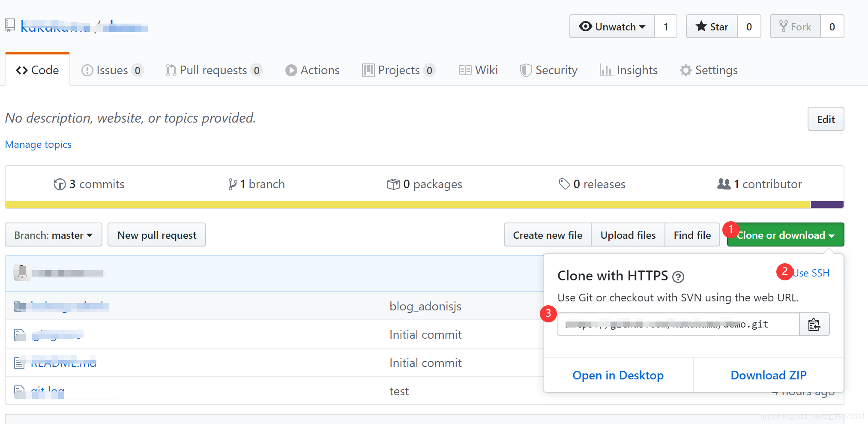Click the releases tag icon
This screenshot has height=424, width=868.
pos(564,184)
